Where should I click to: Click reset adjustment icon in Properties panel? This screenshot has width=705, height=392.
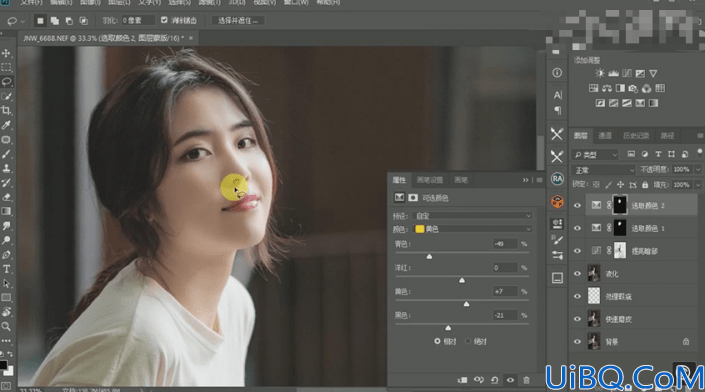click(x=495, y=380)
